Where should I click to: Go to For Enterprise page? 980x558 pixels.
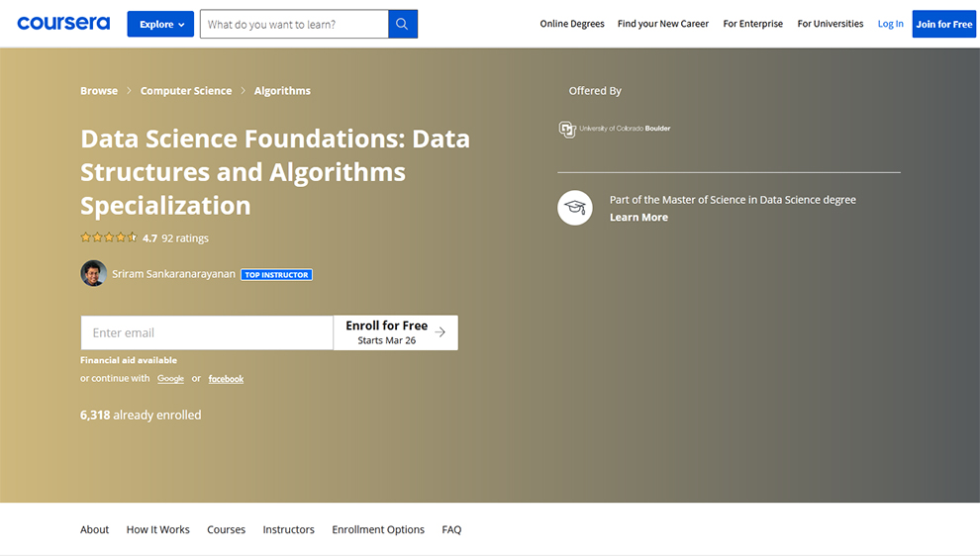click(x=752, y=24)
